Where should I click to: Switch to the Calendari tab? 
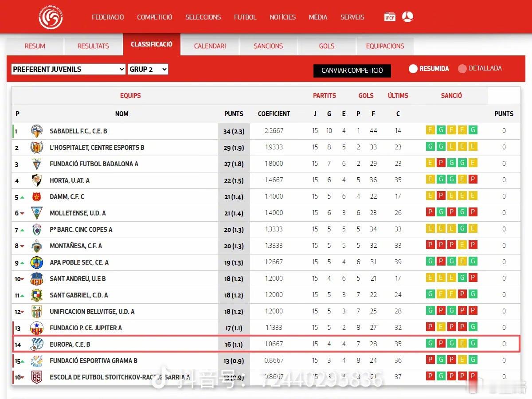(x=210, y=46)
